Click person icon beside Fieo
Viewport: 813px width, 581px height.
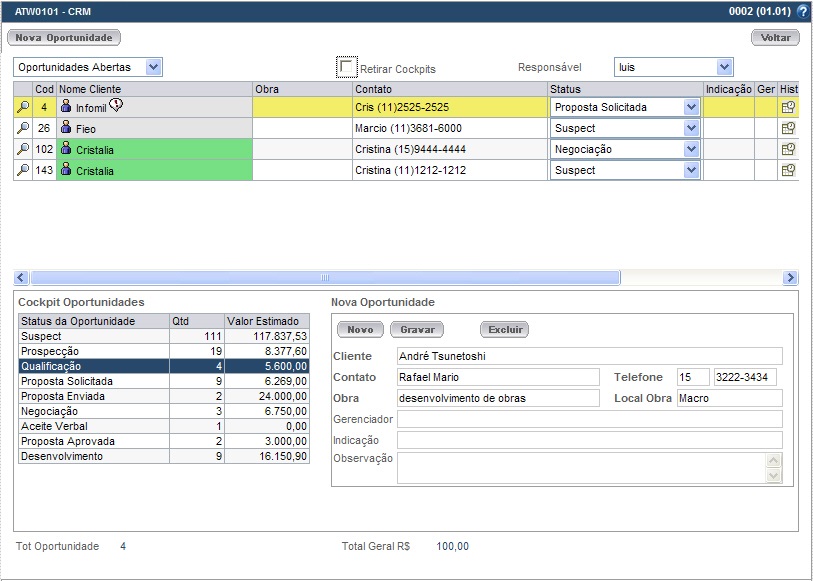(67, 128)
